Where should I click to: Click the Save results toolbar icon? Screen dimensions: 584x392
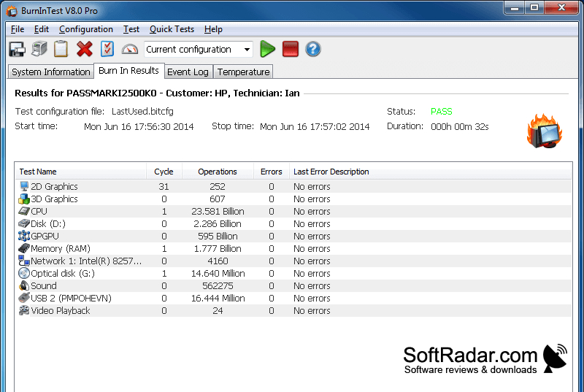click(17, 49)
